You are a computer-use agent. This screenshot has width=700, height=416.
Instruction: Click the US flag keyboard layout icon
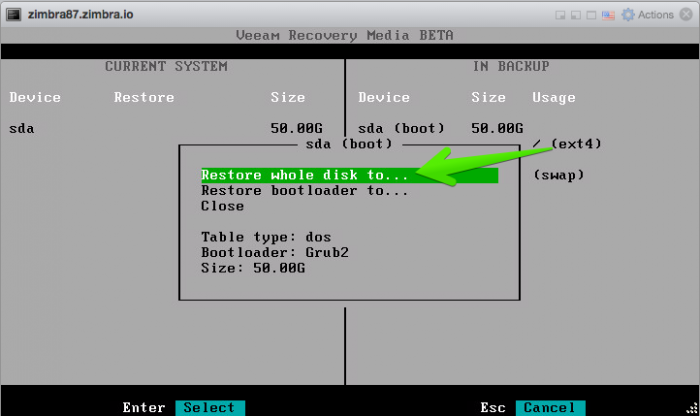click(608, 16)
